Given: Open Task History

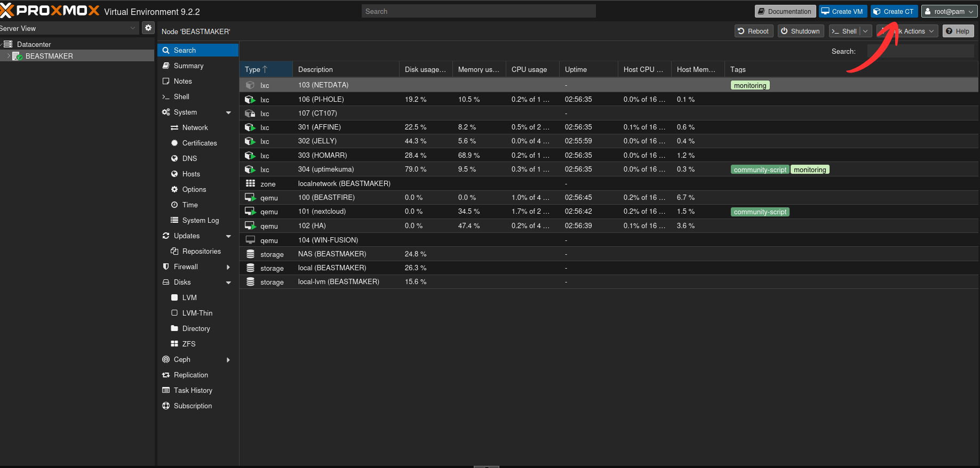Looking at the screenshot, I should point(198,391).
